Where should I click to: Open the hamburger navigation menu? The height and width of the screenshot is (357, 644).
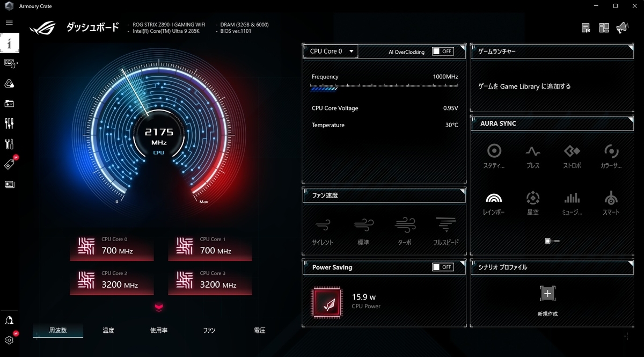(x=9, y=23)
